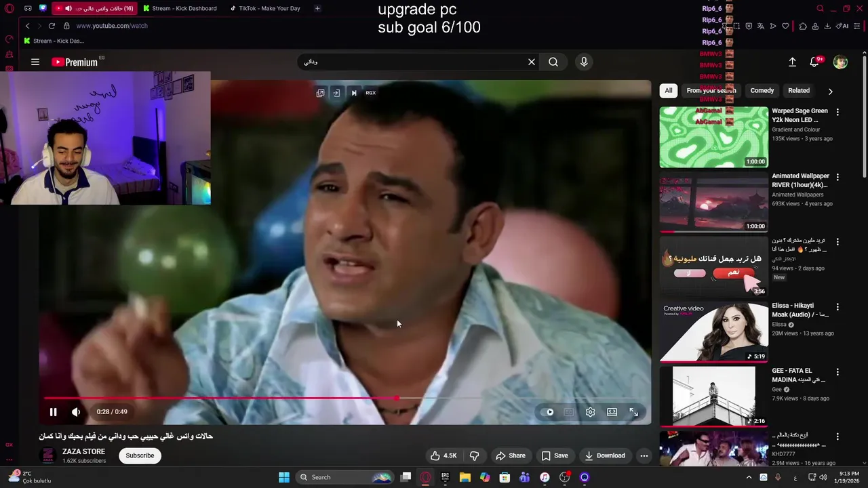This screenshot has width=868, height=488.
Task: Clear the YouTube search box
Action: pos(532,62)
